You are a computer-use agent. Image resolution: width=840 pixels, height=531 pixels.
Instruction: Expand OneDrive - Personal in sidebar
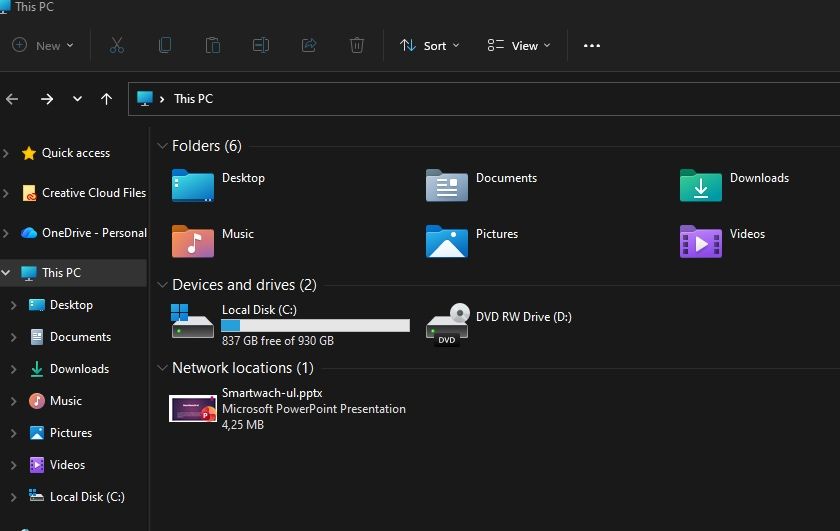(x=6, y=233)
